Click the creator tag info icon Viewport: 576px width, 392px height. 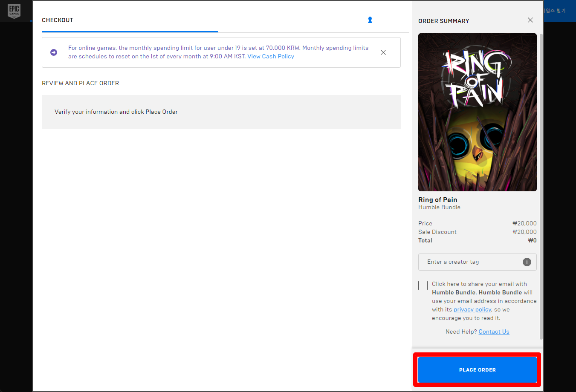click(527, 262)
